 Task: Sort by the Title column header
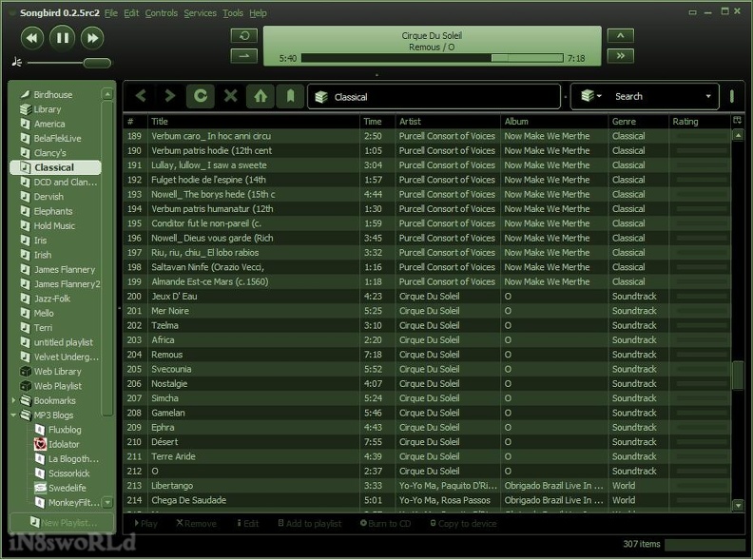[x=253, y=122]
